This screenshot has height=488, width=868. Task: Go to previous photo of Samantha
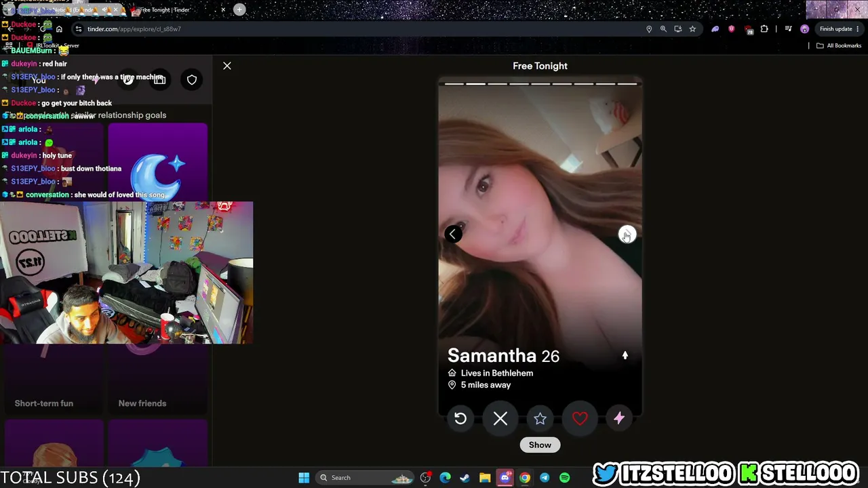coord(453,235)
